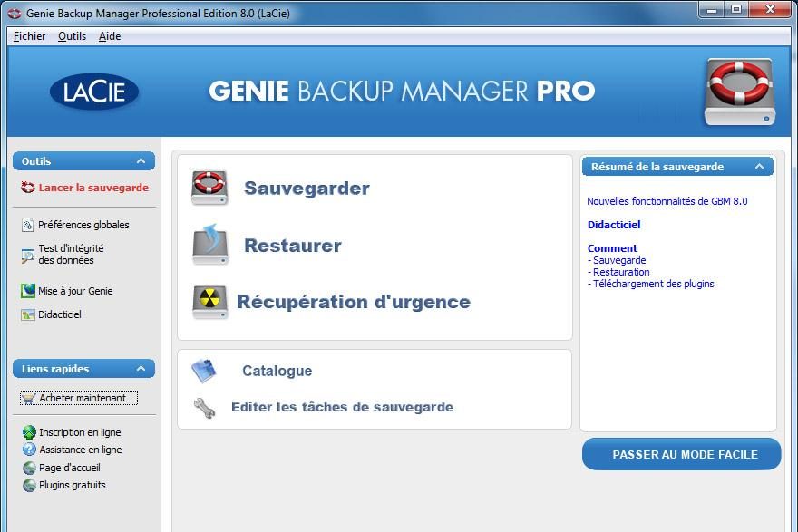Screen dimensions: 798x532
Task: Click the blue arrow drive icon beside Restaurer
Action: tap(210, 245)
